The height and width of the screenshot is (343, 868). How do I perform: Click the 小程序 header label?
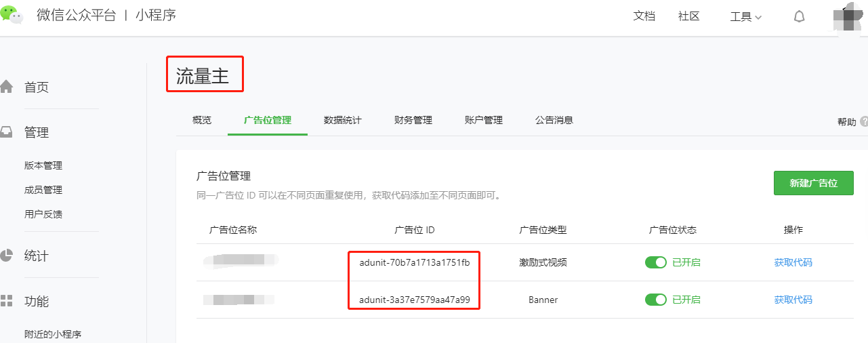click(156, 16)
